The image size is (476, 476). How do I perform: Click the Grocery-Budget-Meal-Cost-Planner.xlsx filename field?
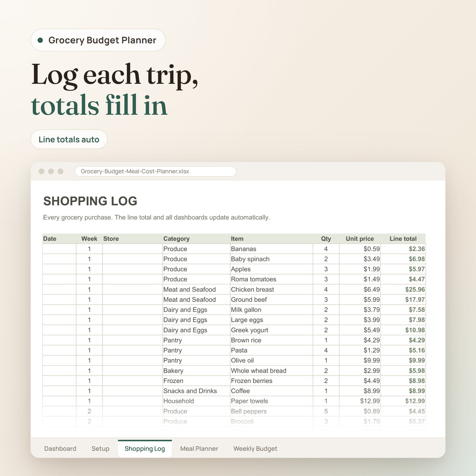pos(155,171)
